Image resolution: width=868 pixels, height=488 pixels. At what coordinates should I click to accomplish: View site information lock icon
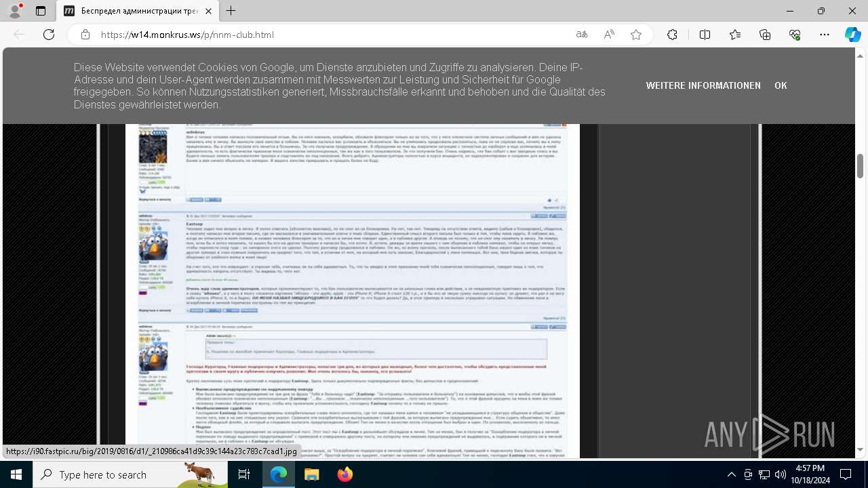(85, 35)
